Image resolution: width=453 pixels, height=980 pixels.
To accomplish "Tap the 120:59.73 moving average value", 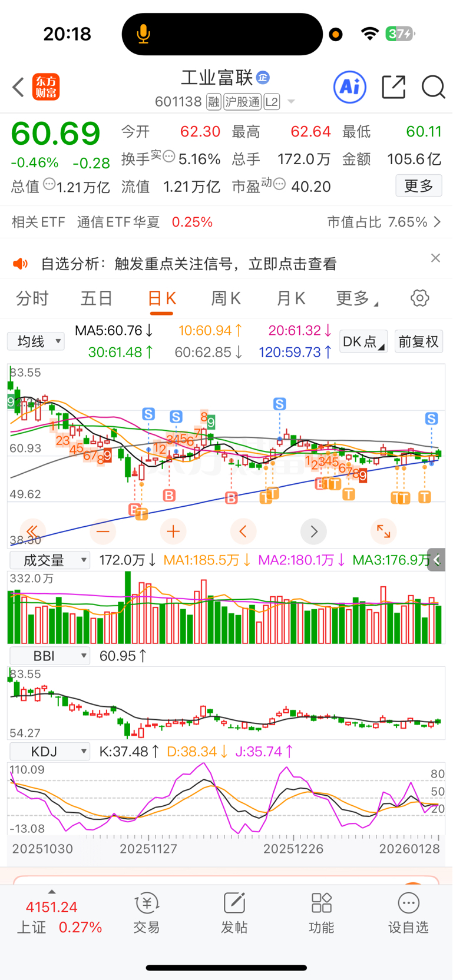I will pos(295,352).
